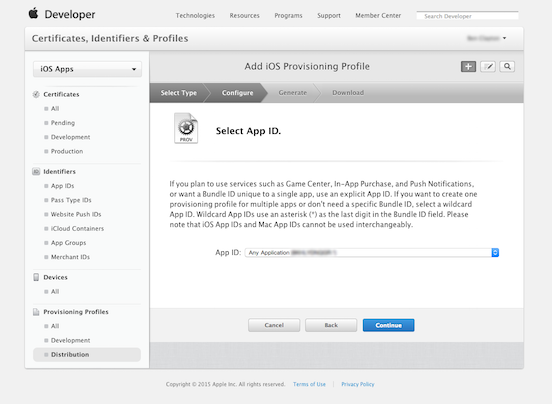Image resolution: width=552 pixels, height=404 pixels.
Task: Click the edit pencil icon
Action: tap(488, 67)
